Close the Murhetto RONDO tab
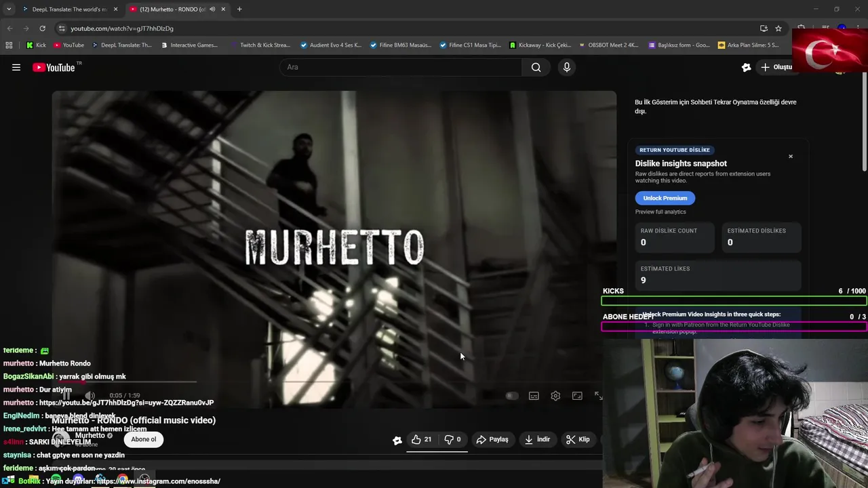The height and width of the screenshot is (488, 868). [223, 9]
